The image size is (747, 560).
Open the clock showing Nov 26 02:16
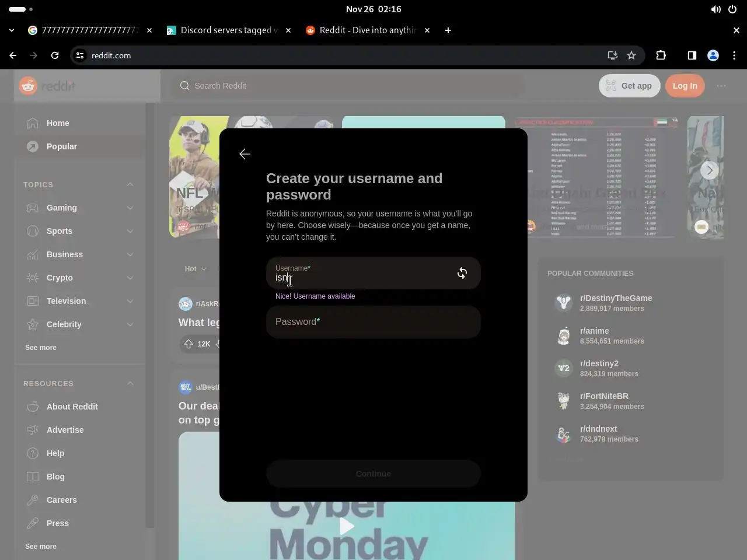pyautogui.click(x=373, y=9)
